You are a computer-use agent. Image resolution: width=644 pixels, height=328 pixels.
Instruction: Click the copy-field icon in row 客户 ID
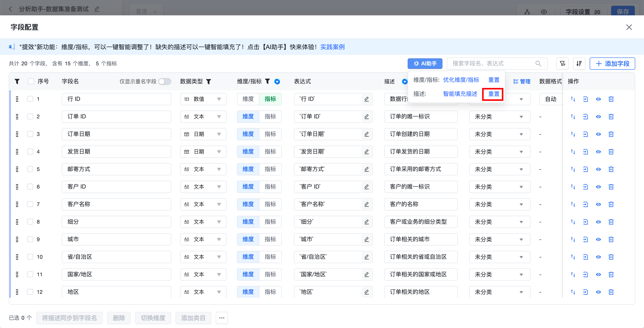tap(586, 187)
